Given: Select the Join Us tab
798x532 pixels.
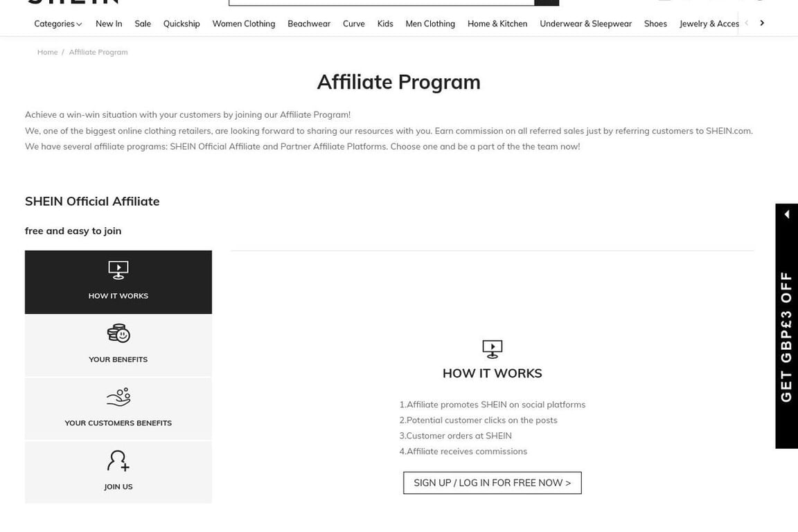Looking at the screenshot, I should click(118, 472).
